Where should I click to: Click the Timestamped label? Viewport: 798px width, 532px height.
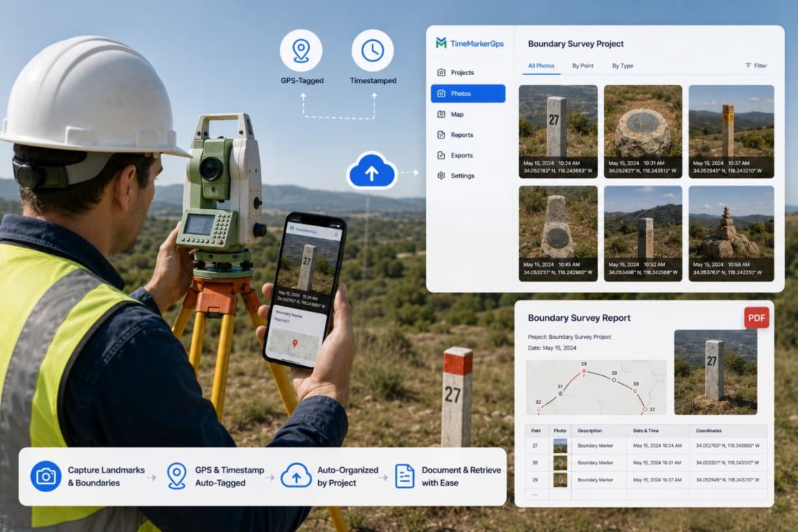click(373, 80)
